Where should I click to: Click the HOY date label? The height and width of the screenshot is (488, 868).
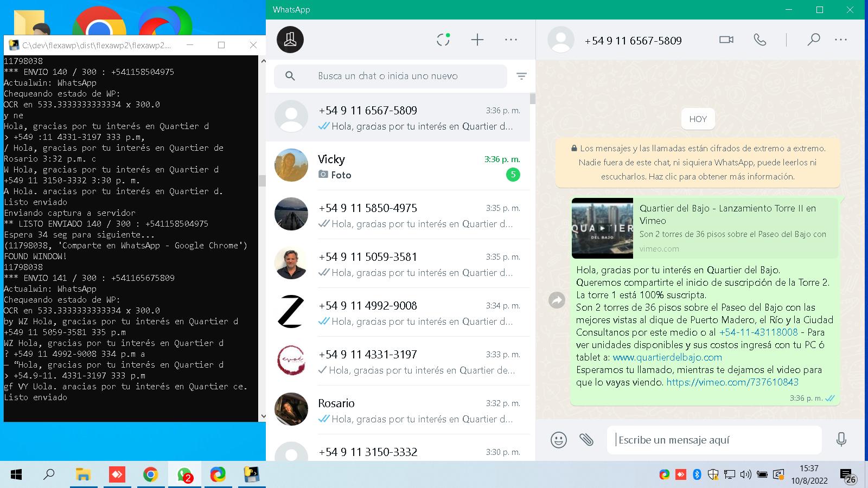(698, 119)
